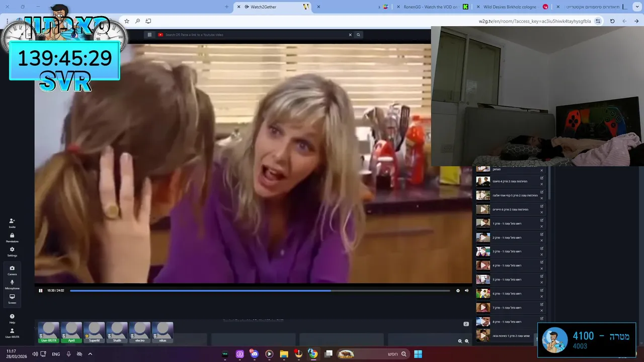
Task: Play playlist item 'ראש גדול עונה 1 - פרק 3'
Action: point(483,251)
